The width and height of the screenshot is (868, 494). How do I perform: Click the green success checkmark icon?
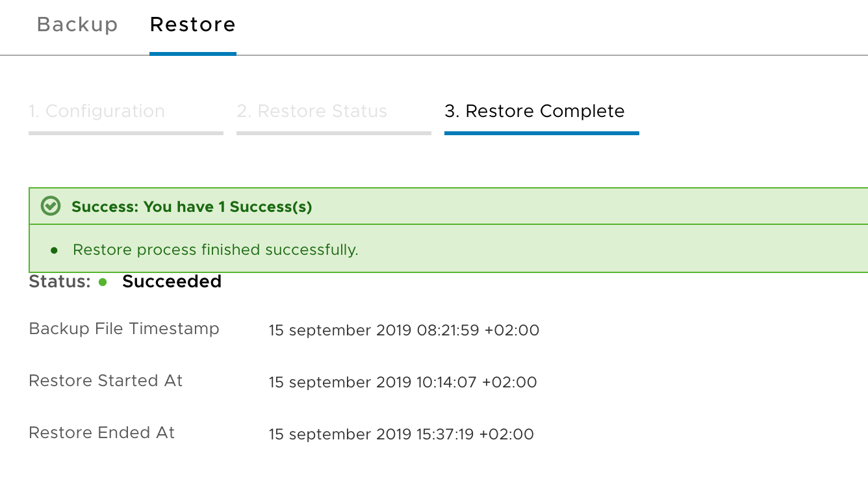pos(51,207)
